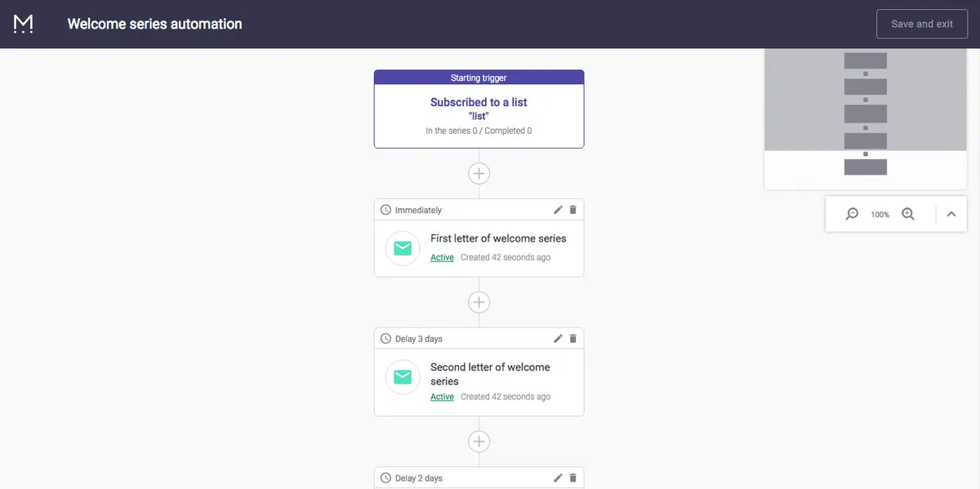The height and width of the screenshot is (489, 980).
Task: Add step after First letter email
Action: (479, 302)
